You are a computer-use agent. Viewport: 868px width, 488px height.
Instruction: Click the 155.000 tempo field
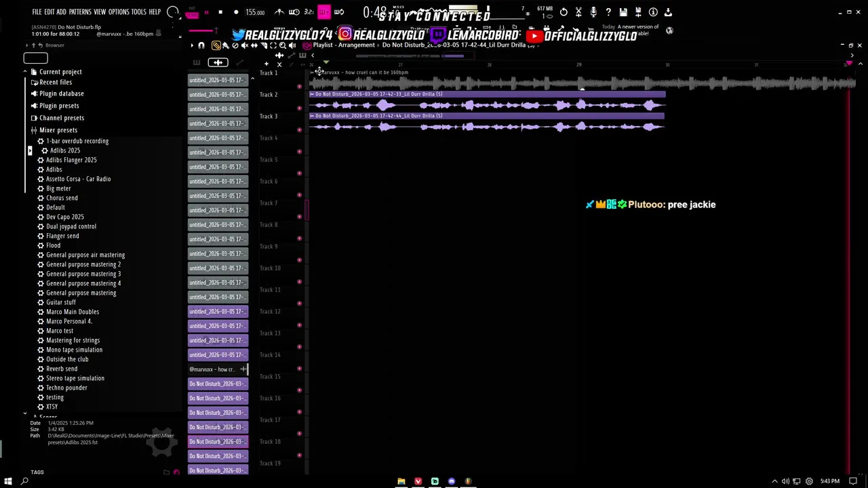(255, 12)
